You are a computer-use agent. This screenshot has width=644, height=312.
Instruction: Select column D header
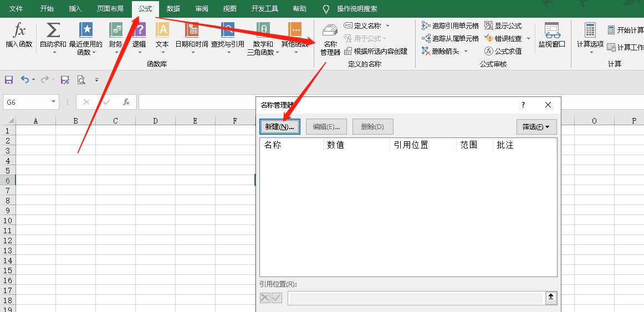click(155, 121)
